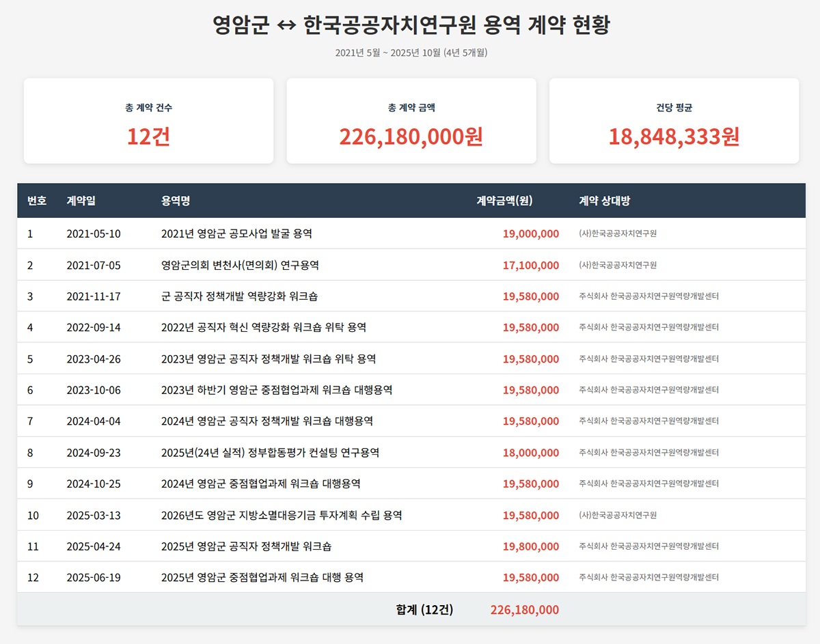Click the 계약 상대방 column header
The width and height of the screenshot is (820, 644).
pyautogui.click(x=604, y=201)
